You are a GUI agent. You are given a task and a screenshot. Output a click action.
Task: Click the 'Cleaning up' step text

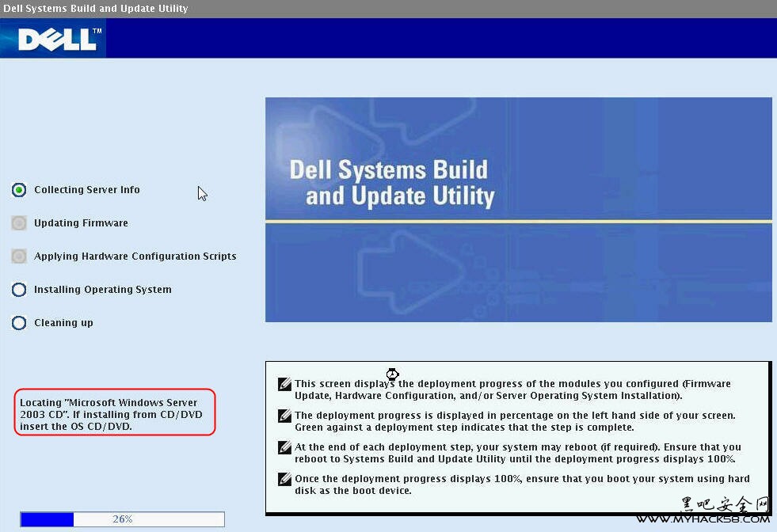[63, 323]
